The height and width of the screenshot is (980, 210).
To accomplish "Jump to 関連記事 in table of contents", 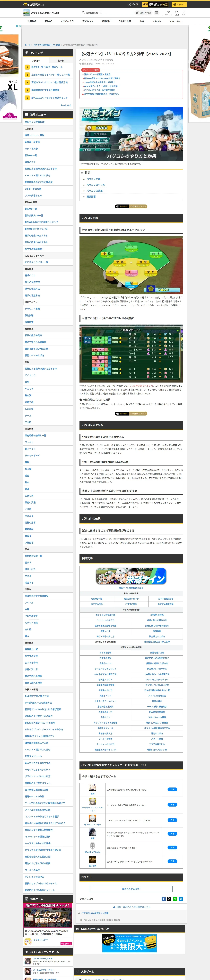I will pos(91,197).
